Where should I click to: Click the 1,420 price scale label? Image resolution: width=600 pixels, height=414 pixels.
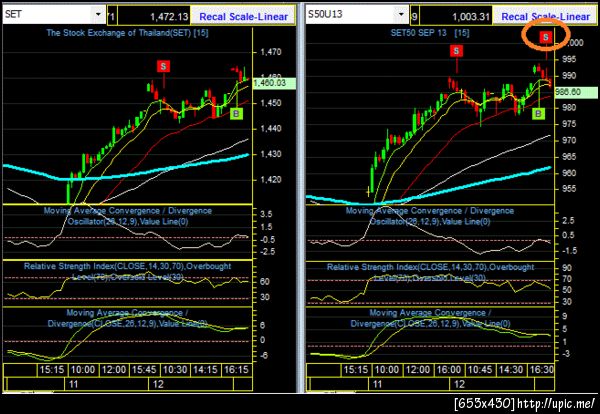click(x=271, y=179)
